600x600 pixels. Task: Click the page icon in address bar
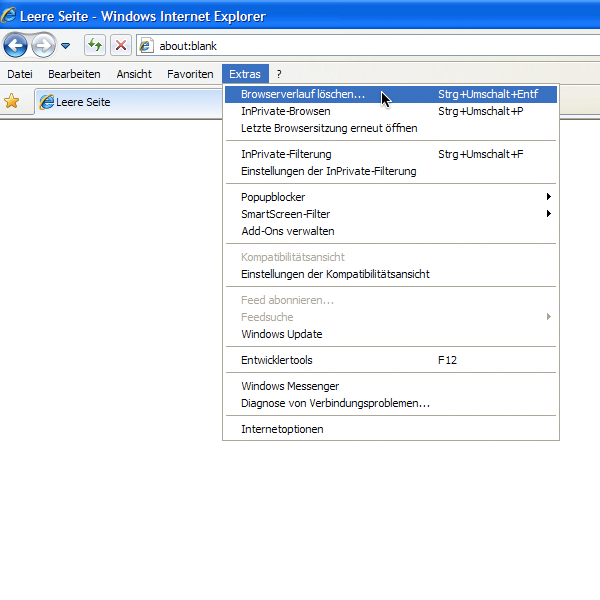click(x=146, y=46)
